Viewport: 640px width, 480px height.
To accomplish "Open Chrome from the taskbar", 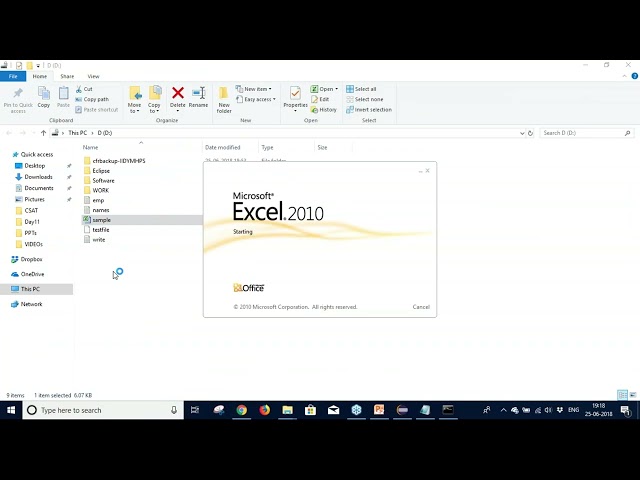I will click(x=242, y=410).
